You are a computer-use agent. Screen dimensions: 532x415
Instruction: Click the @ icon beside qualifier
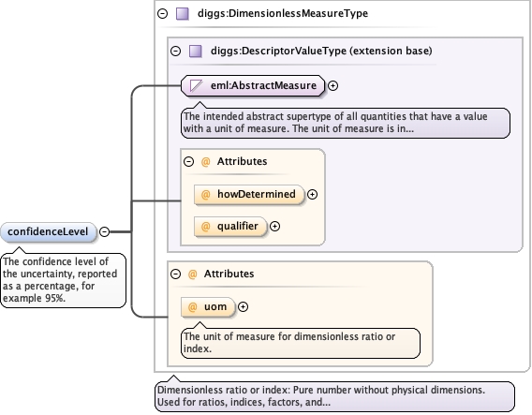click(x=206, y=227)
